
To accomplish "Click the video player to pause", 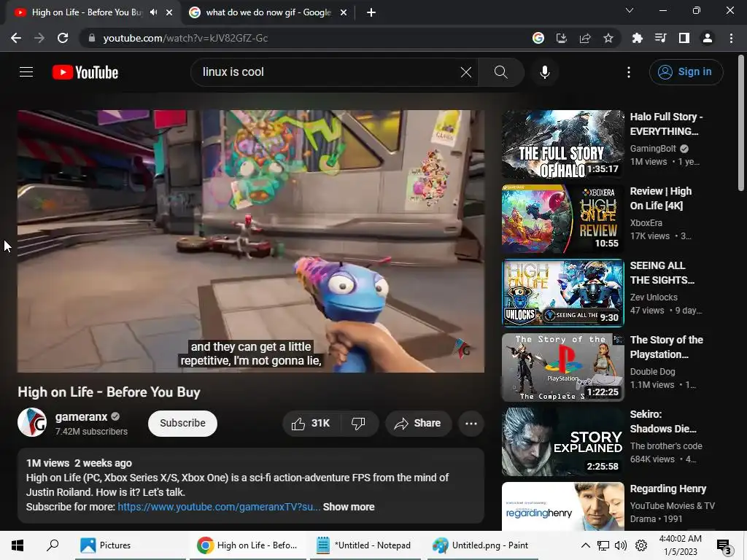I will tap(251, 241).
